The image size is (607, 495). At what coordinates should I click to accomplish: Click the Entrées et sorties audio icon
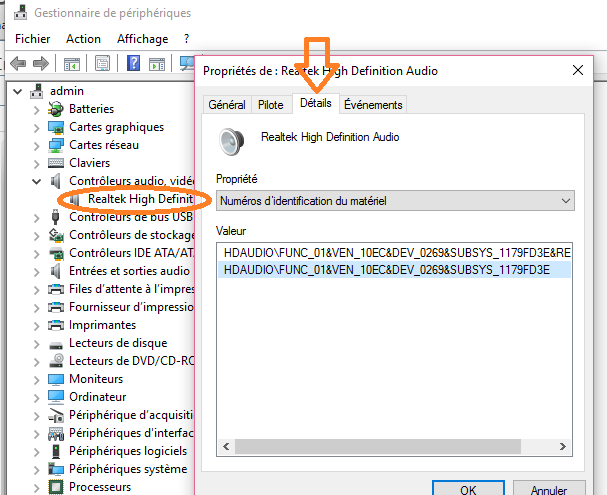[56, 271]
